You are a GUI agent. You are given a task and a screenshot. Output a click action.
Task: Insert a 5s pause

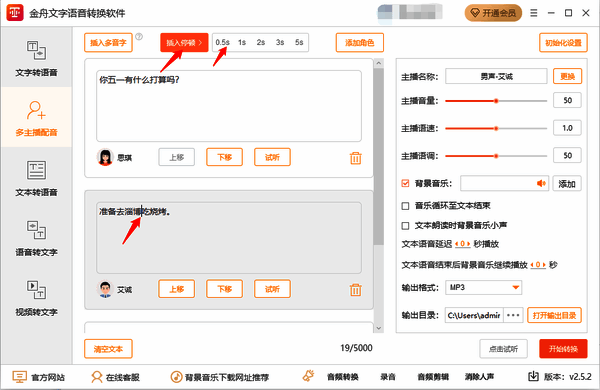click(x=299, y=42)
